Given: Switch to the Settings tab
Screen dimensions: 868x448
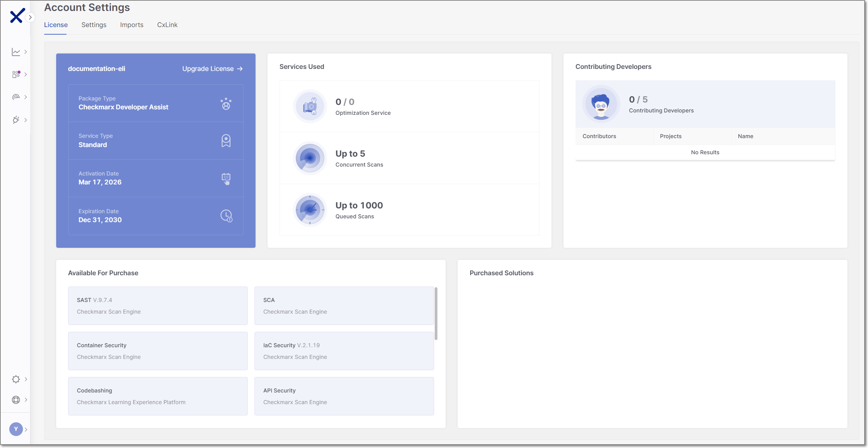Looking at the screenshot, I should coord(94,25).
